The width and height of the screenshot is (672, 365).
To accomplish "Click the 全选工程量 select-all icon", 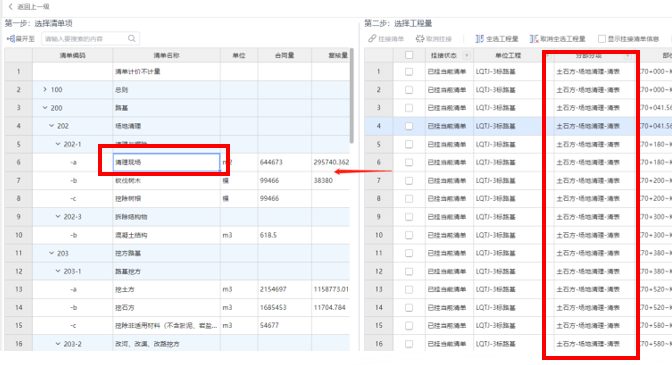I will point(480,39).
